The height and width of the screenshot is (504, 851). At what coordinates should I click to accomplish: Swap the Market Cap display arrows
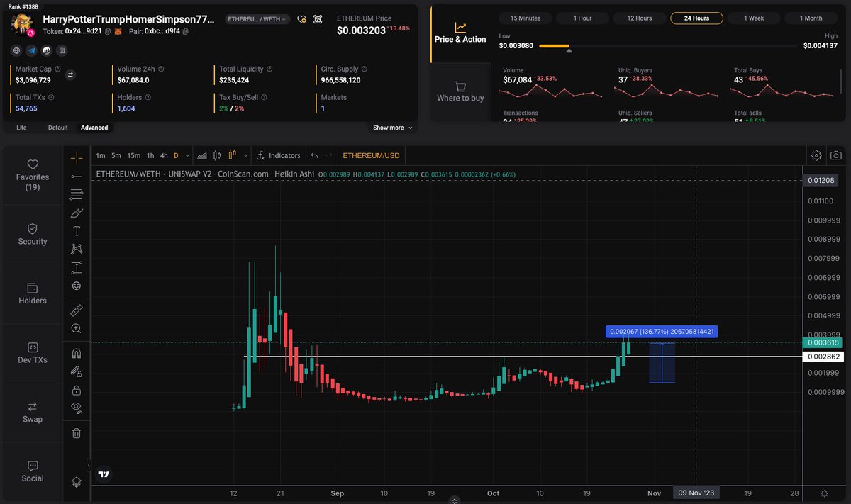tap(70, 74)
